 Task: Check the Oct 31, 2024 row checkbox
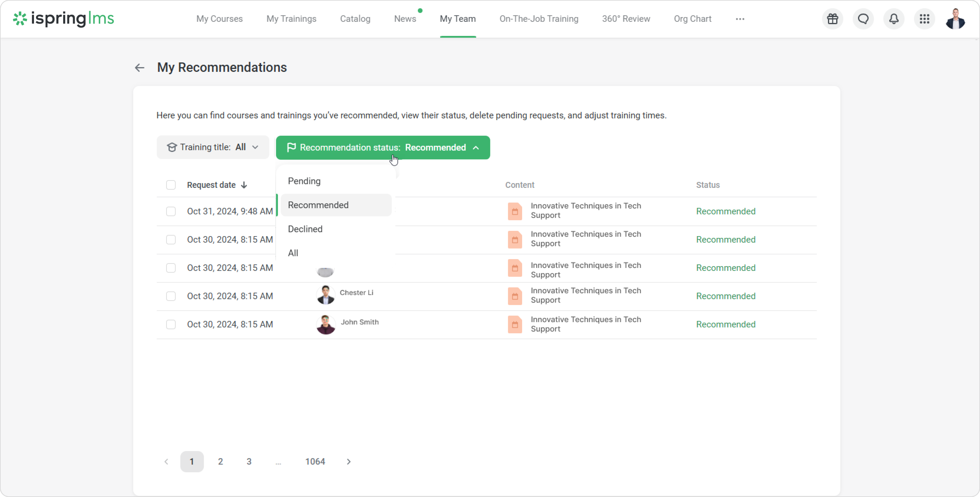pyautogui.click(x=171, y=211)
